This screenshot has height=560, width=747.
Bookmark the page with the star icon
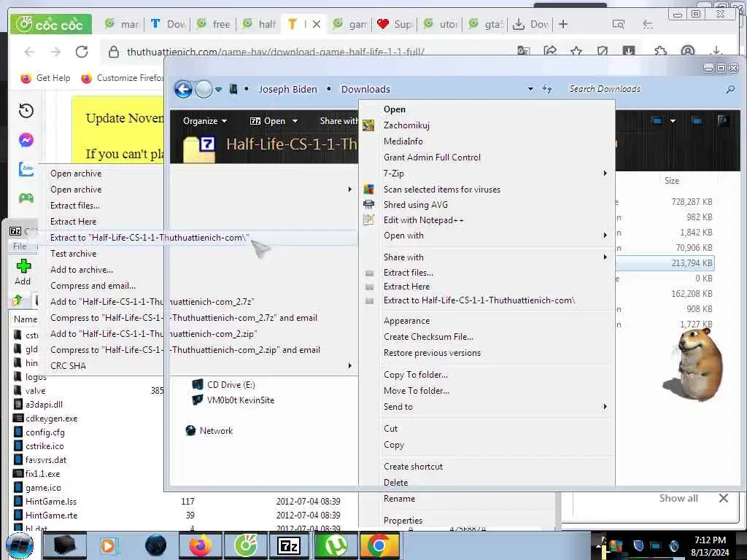[576, 51]
